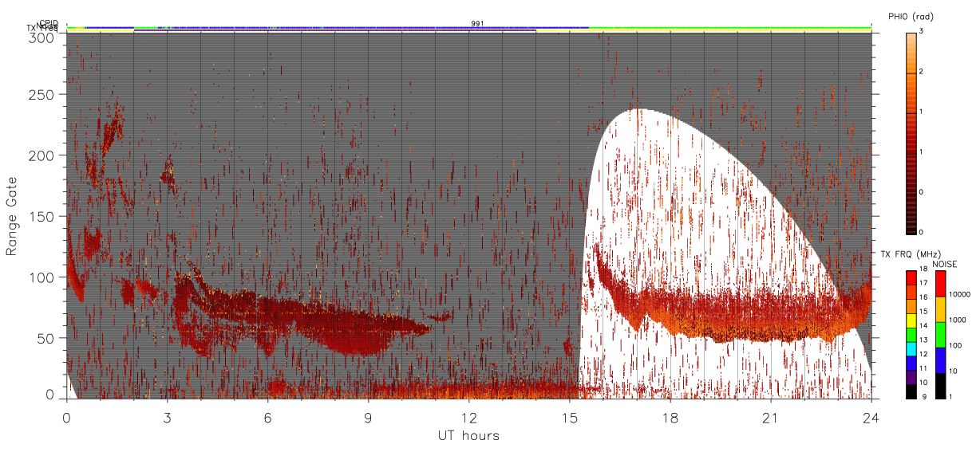Click TX FRQ legend label "18"
980x452 pixels.
pyautogui.click(x=923, y=269)
